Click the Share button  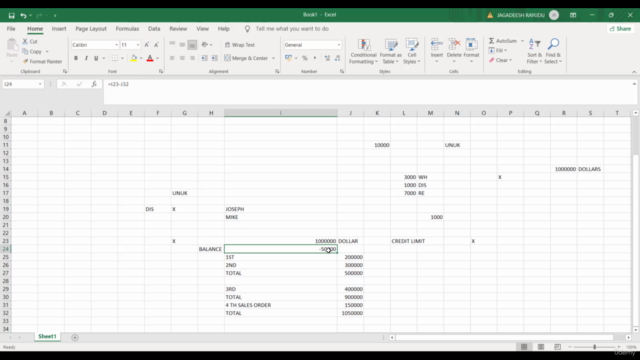tap(620, 29)
